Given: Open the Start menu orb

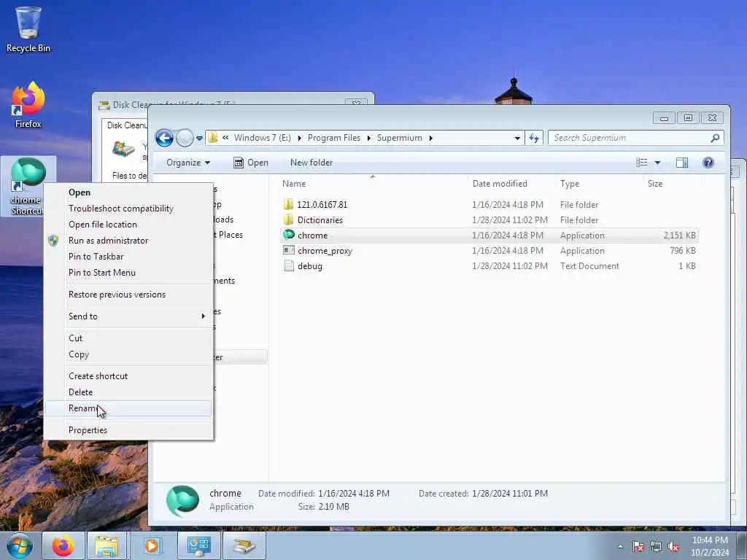Looking at the screenshot, I should [20, 545].
